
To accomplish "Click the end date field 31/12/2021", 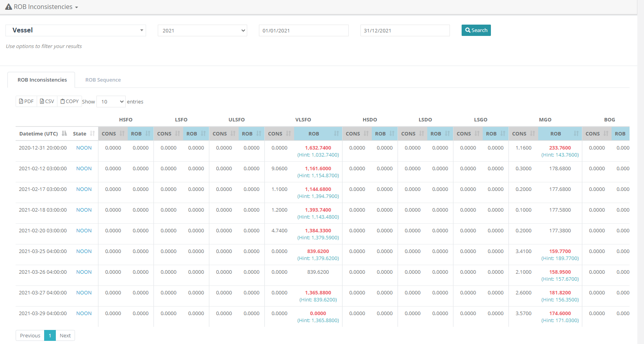I will coord(405,30).
